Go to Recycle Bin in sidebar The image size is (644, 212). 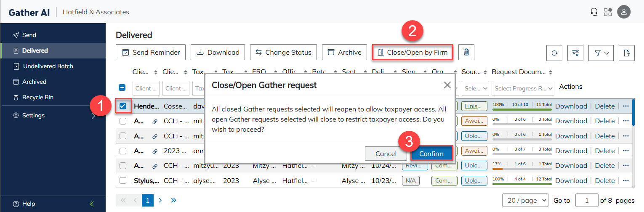[x=37, y=97]
